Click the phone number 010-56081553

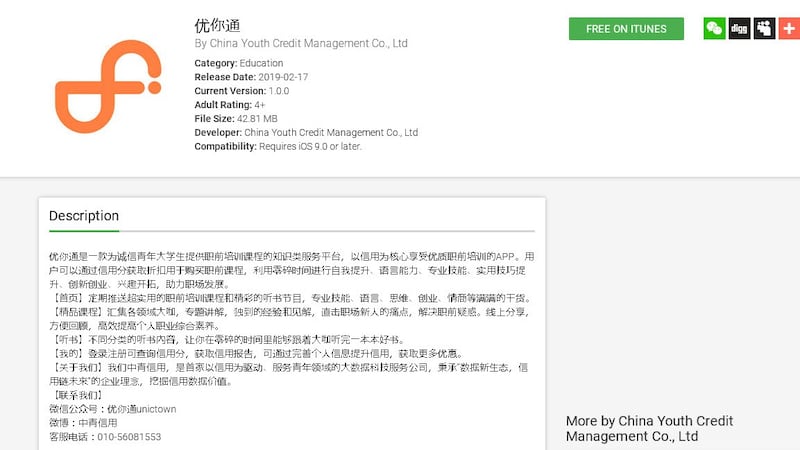point(129,437)
